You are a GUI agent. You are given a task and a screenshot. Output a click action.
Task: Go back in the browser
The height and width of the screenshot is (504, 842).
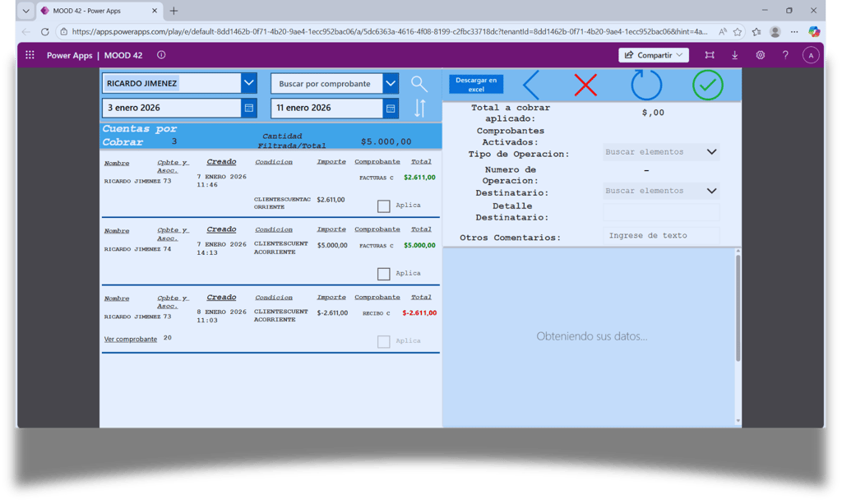tap(25, 32)
